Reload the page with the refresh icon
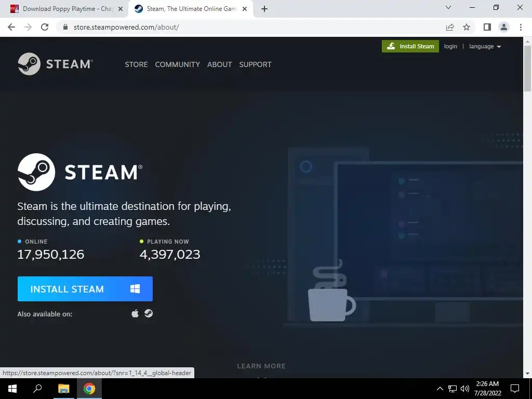Image resolution: width=532 pixels, height=399 pixels. pos(45,27)
